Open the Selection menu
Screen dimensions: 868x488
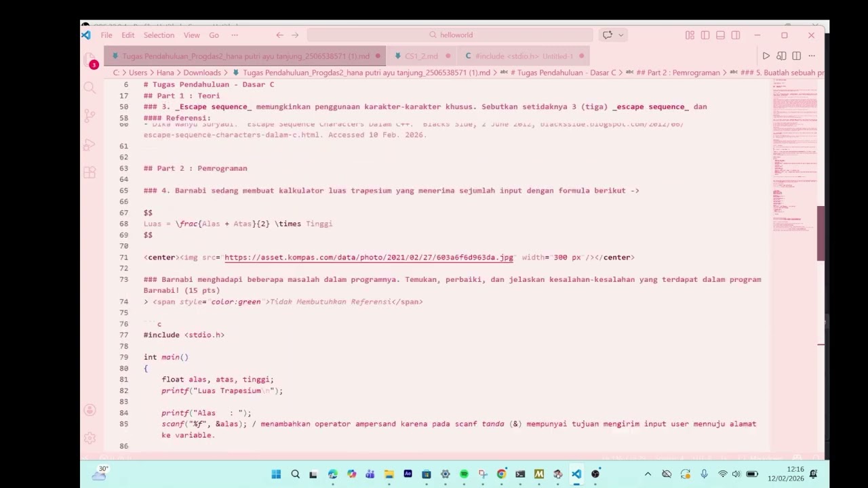click(x=159, y=35)
